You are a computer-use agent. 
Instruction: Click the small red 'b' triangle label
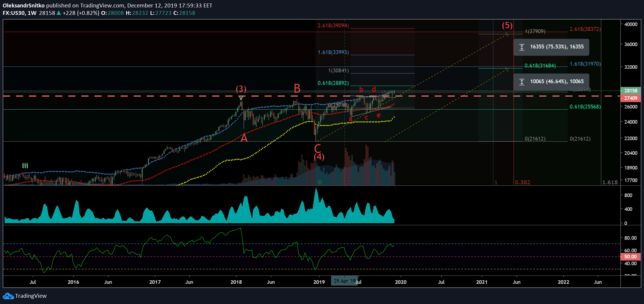361,89
